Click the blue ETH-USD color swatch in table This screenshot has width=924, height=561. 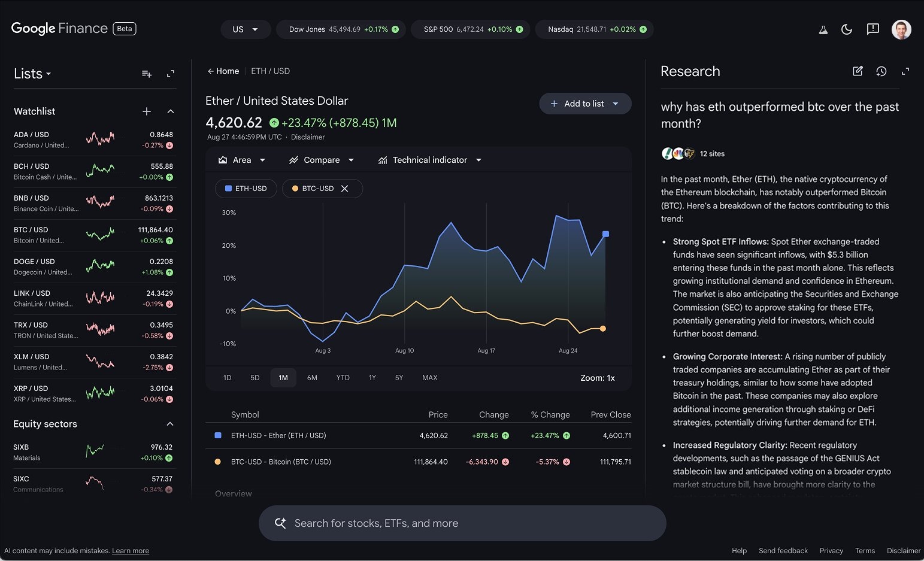tap(218, 435)
